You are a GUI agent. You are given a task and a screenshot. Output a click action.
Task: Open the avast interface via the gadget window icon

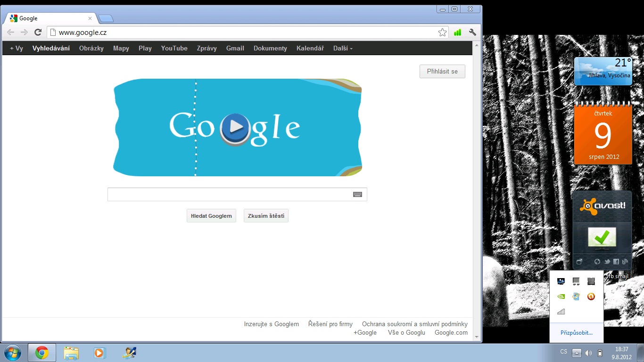click(579, 262)
